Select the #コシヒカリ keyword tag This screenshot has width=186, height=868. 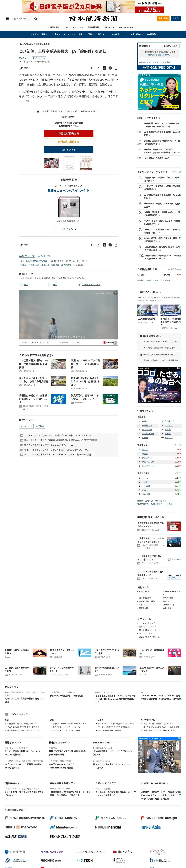coord(26,426)
